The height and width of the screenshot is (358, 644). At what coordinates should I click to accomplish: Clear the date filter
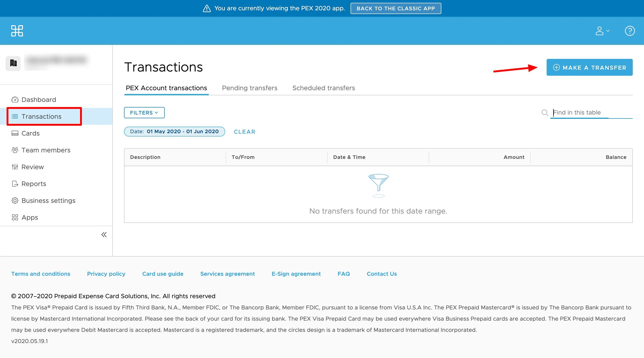pos(244,132)
